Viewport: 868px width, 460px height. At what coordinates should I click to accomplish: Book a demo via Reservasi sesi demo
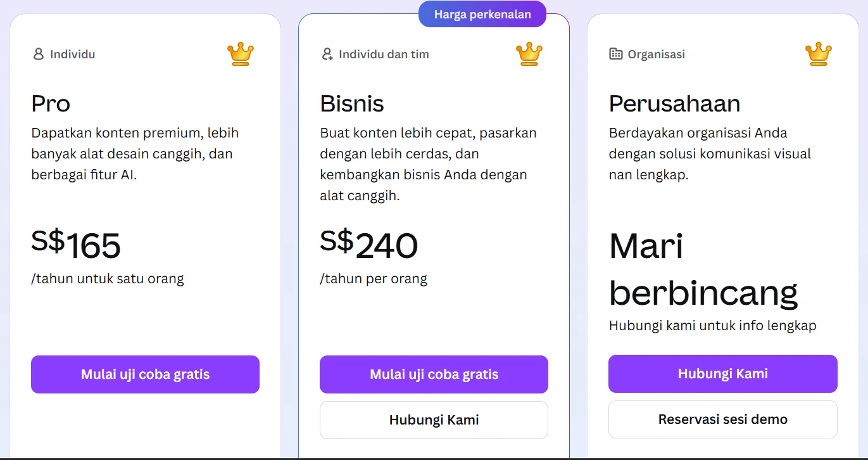click(722, 419)
